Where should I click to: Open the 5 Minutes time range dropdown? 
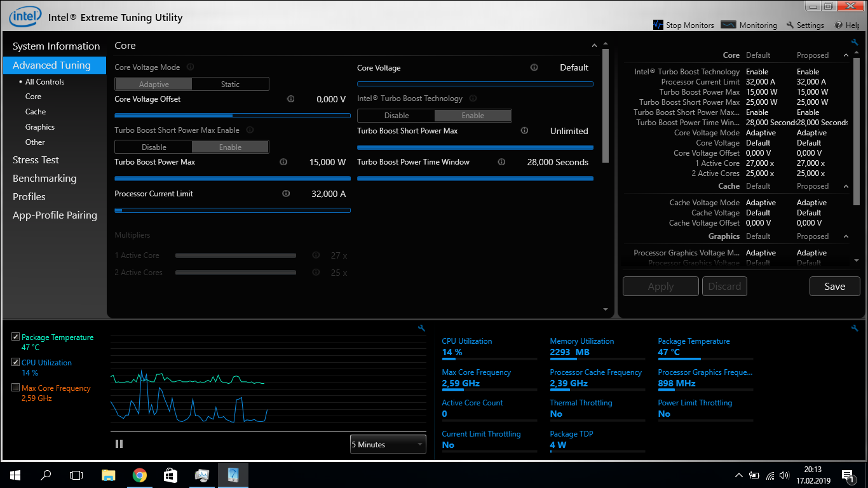tap(388, 444)
